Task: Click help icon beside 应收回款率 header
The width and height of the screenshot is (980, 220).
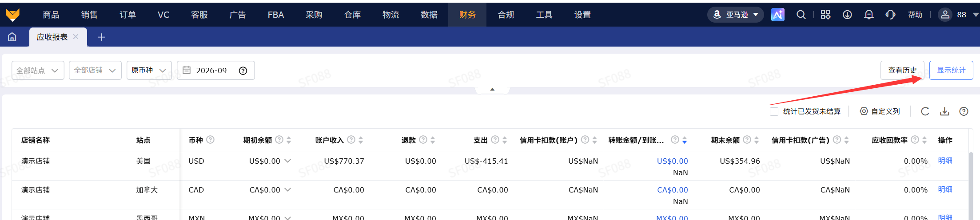Action: point(915,140)
